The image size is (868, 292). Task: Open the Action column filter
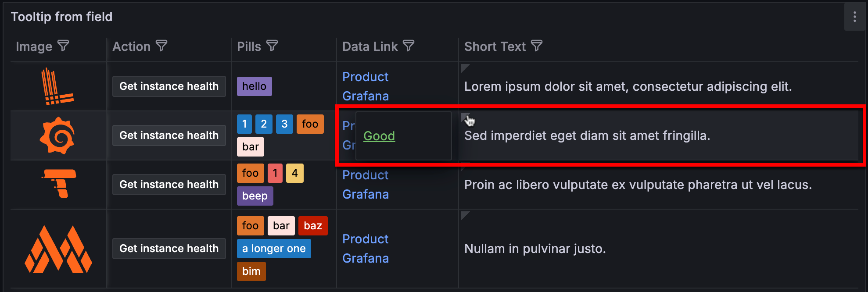[x=162, y=46]
